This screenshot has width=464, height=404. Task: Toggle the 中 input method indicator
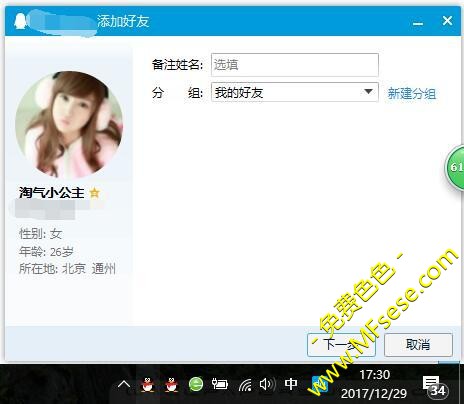(x=291, y=384)
